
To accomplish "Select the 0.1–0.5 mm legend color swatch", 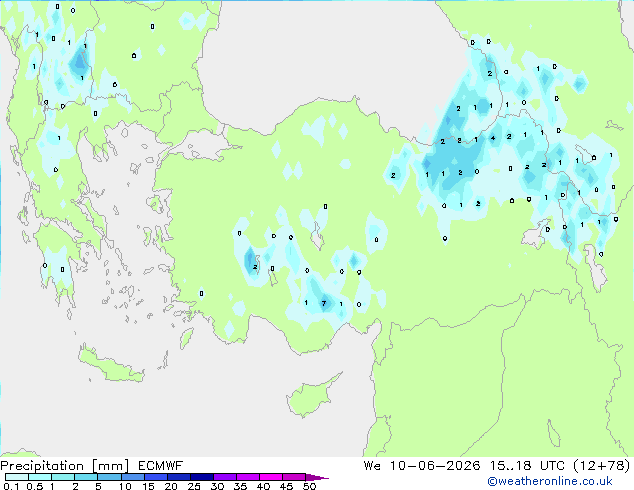I will tap(17, 477).
